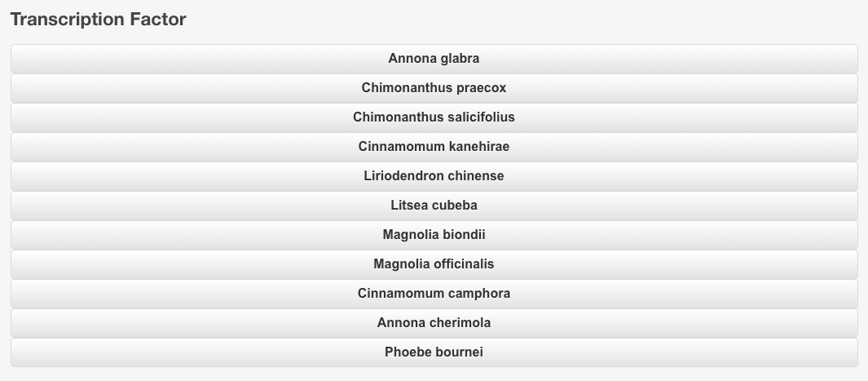This screenshot has height=381, width=868.
Task: View Cinnamomum kanehirae transcription factor list
Action: tap(434, 147)
